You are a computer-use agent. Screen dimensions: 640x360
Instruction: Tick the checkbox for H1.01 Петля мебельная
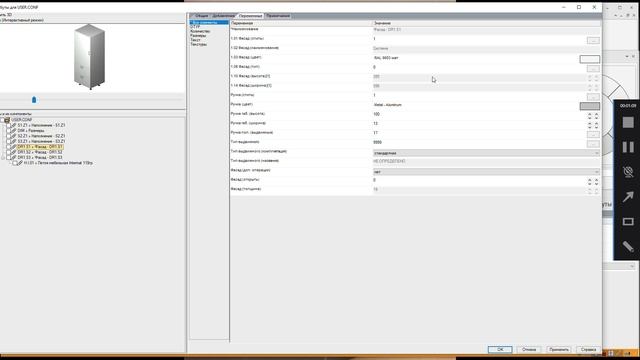(15, 163)
